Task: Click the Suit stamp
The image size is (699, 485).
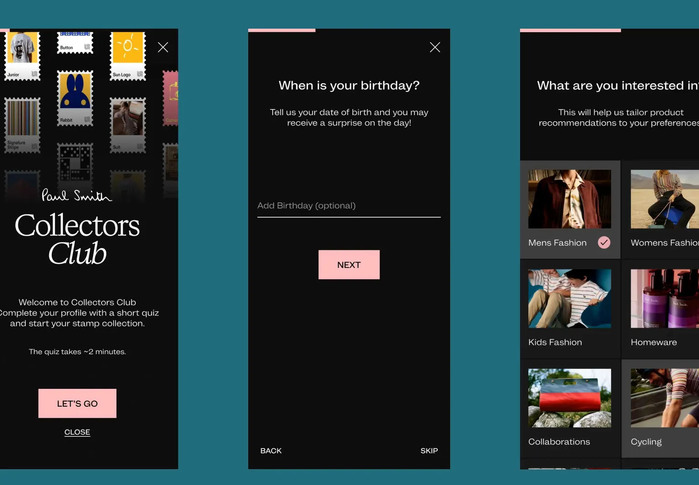Action: coord(127,123)
